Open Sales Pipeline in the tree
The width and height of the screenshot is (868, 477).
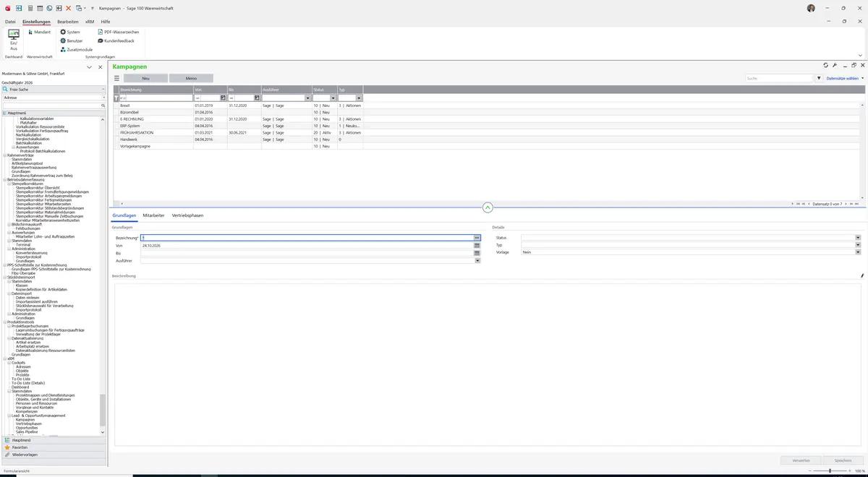[x=27, y=432]
